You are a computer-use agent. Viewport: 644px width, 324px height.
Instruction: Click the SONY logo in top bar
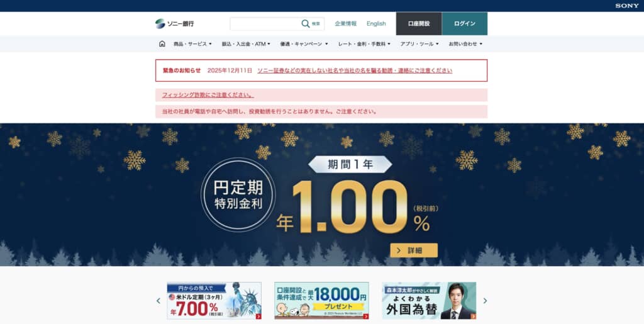click(x=627, y=6)
